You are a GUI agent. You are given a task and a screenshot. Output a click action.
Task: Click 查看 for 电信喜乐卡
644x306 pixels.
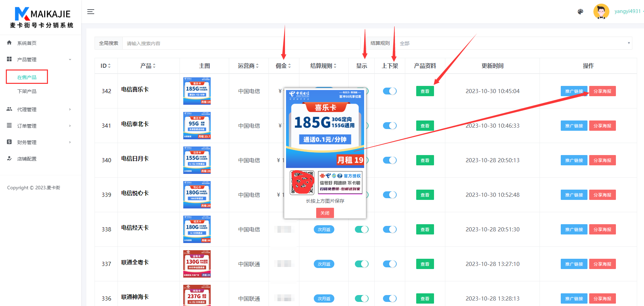[425, 91]
